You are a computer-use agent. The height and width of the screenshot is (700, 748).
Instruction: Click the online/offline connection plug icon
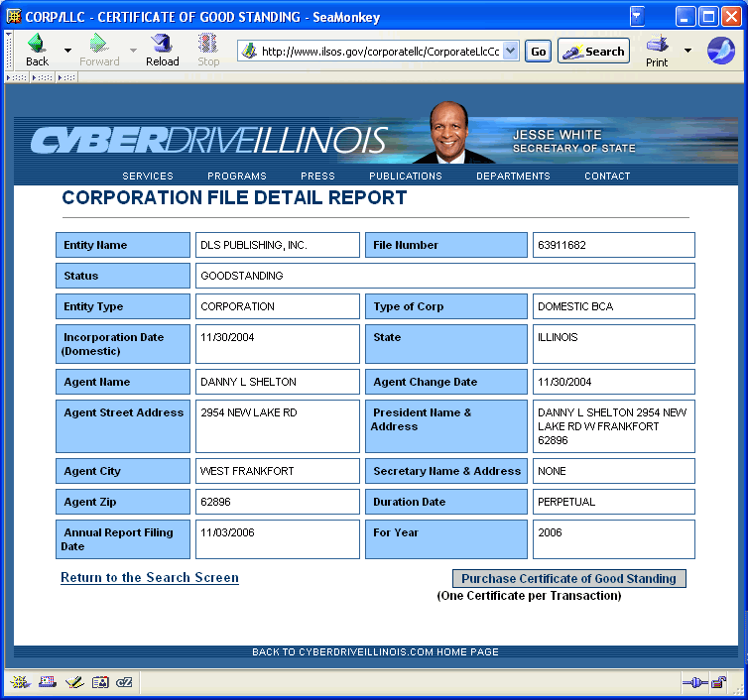pos(695,683)
